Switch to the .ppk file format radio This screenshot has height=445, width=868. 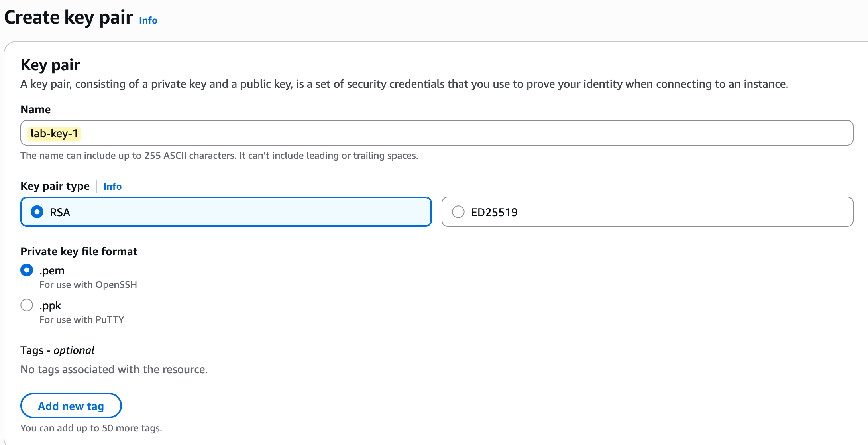(27, 305)
